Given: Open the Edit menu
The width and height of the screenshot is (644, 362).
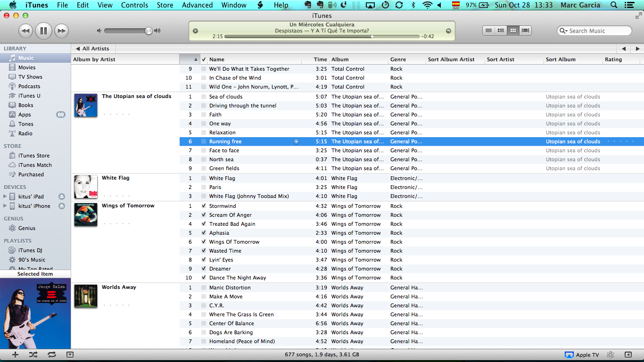Looking at the screenshot, I should 83,5.
